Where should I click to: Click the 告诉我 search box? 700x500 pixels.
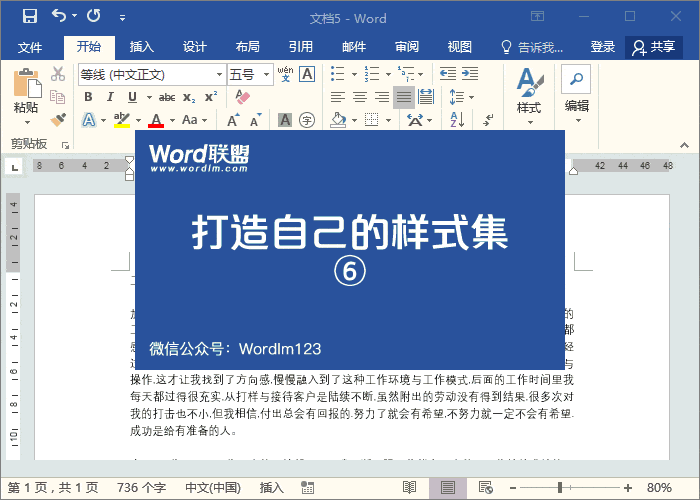coord(532,47)
